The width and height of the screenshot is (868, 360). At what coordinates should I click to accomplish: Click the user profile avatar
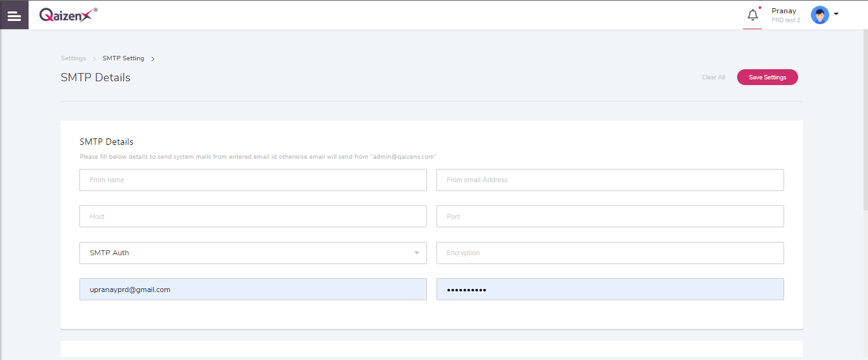coord(820,15)
